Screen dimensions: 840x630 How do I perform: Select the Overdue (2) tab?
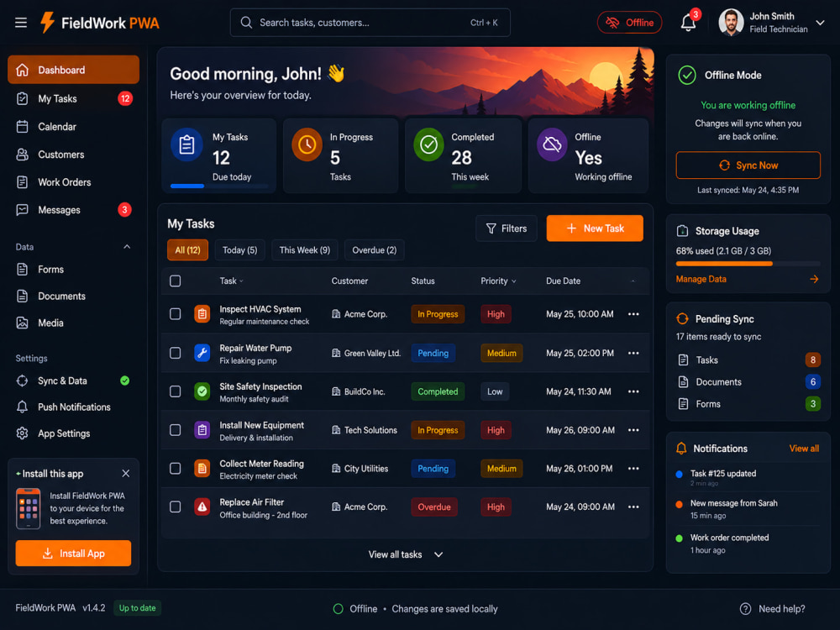coord(375,250)
